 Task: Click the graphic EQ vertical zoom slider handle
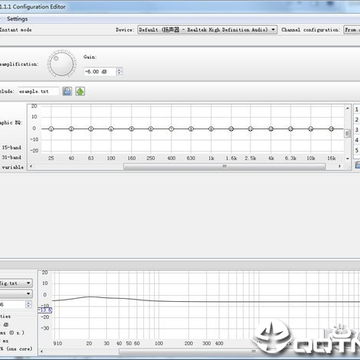pos(347,133)
